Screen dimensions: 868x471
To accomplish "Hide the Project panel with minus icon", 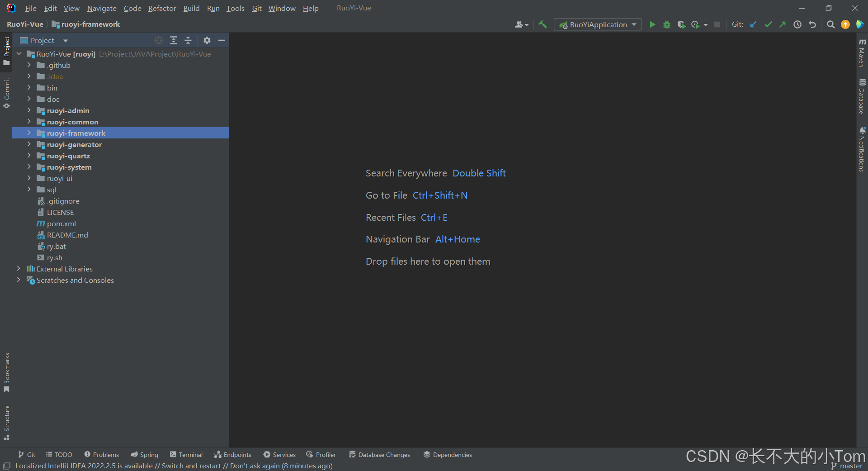I will tap(222, 40).
